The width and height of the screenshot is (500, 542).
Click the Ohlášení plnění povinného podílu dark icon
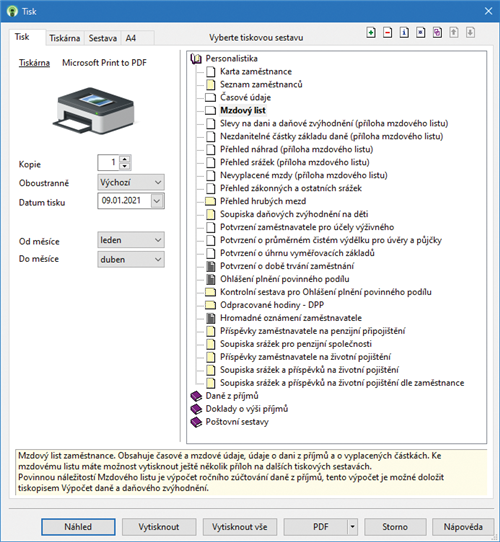(210, 279)
